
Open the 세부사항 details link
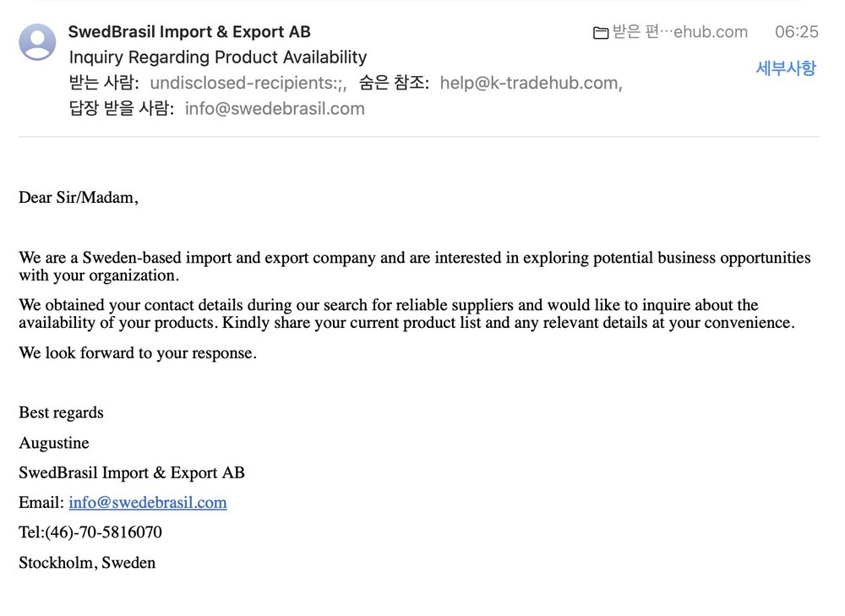785,68
